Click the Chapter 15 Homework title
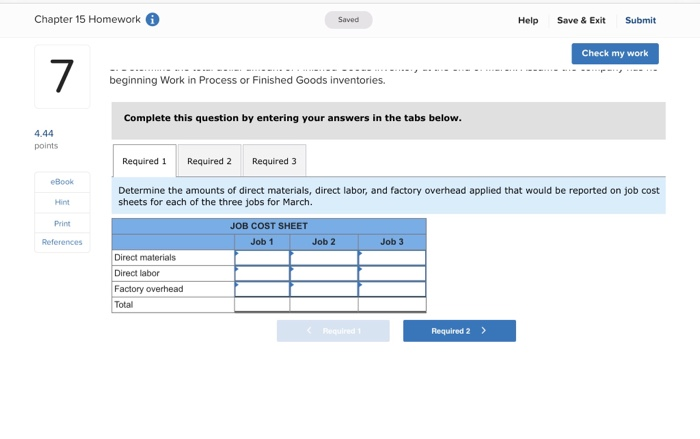The width and height of the screenshot is (700, 439). pos(88,19)
